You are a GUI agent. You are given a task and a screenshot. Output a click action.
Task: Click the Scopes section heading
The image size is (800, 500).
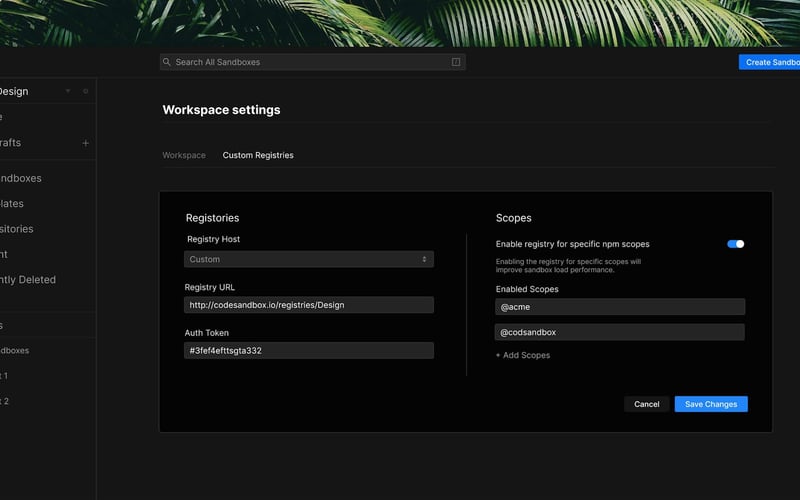pyautogui.click(x=513, y=218)
